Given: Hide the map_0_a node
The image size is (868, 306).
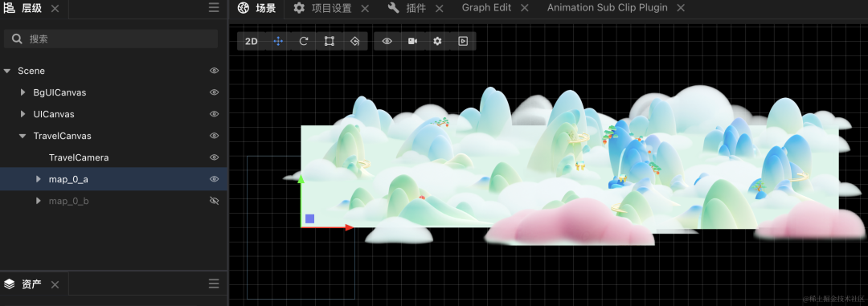Looking at the screenshot, I should pos(215,179).
